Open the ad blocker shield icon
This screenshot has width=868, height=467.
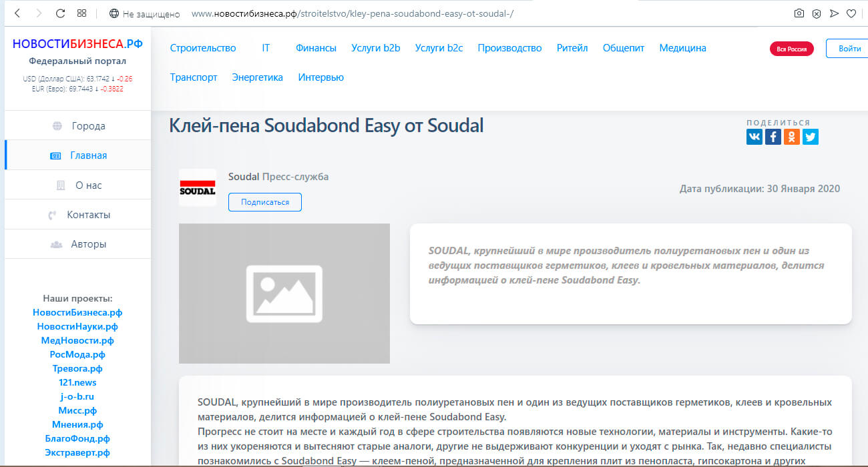click(x=817, y=13)
